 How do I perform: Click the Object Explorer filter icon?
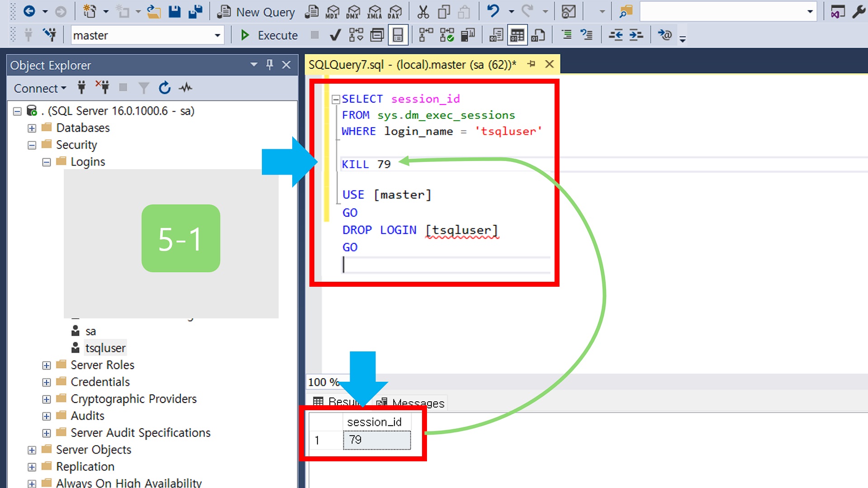coord(143,87)
